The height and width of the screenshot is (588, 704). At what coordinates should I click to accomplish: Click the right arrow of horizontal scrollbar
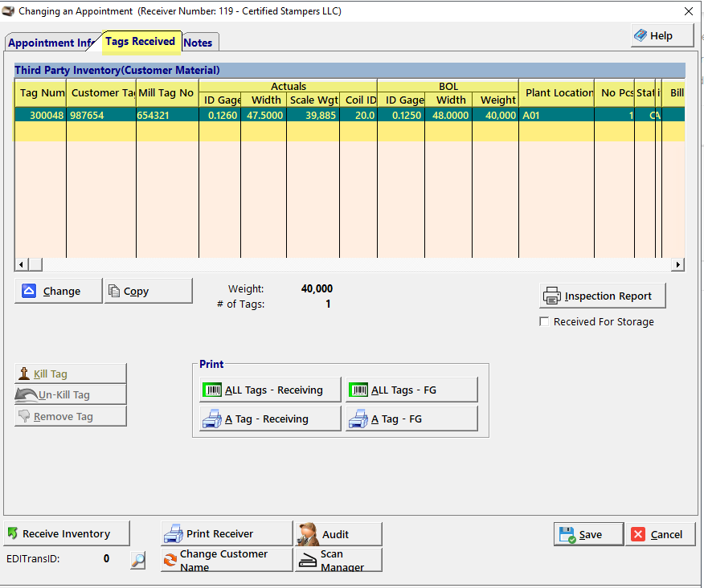678,264
